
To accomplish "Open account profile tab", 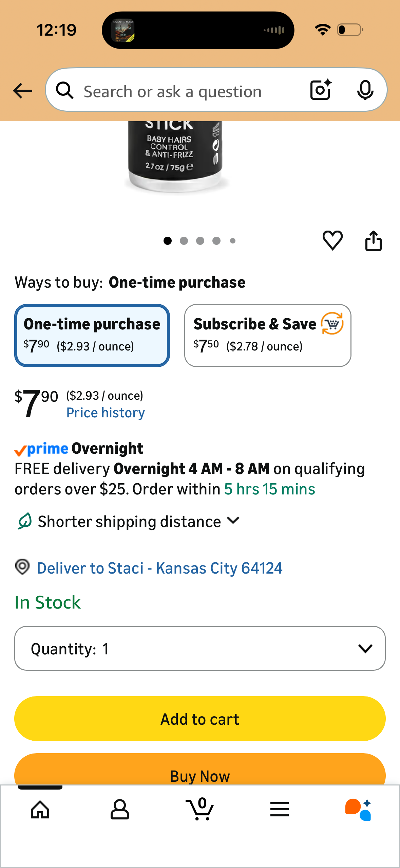I will tap(120, 809).
